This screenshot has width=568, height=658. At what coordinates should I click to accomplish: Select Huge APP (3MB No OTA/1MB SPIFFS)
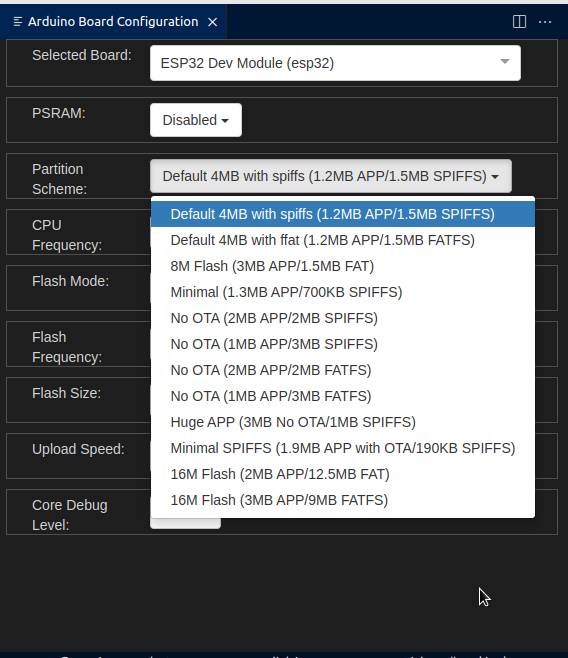(x=343, y=422)
